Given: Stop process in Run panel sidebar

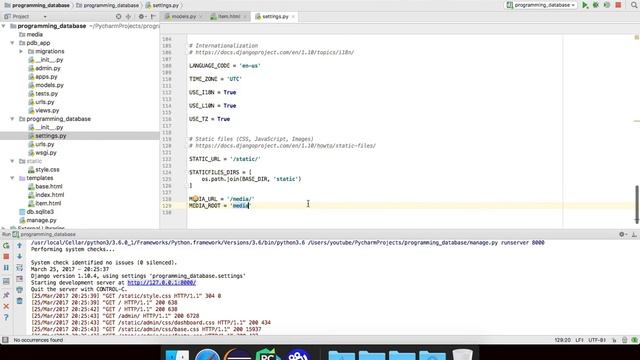Looking at the screenshot, I should (x=6, y=256).
